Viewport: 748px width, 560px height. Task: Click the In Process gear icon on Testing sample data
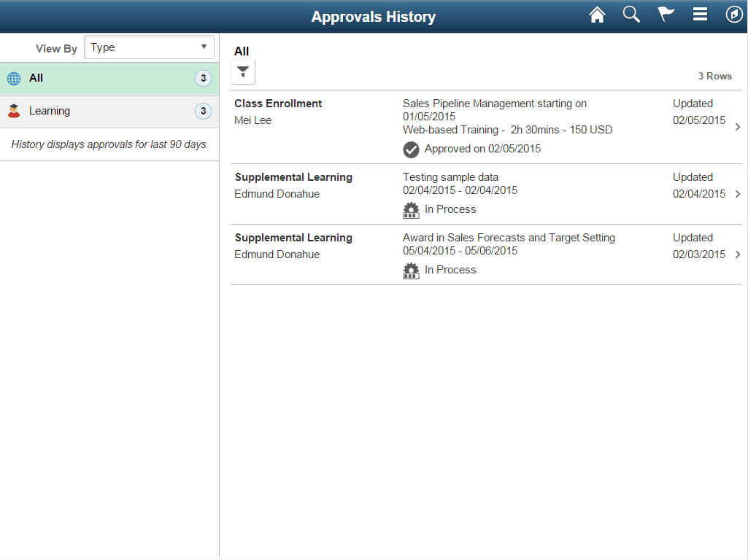(411, 210)
